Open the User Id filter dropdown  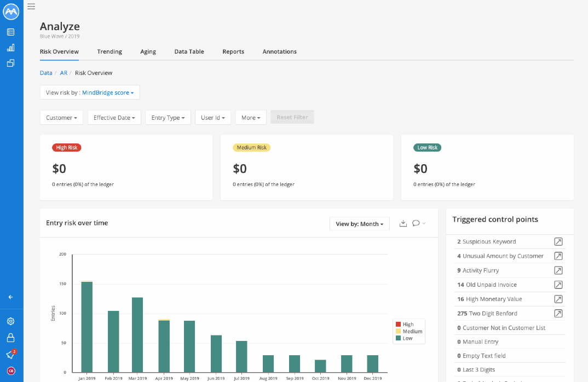pyautogui.click(x=213, y=118)
